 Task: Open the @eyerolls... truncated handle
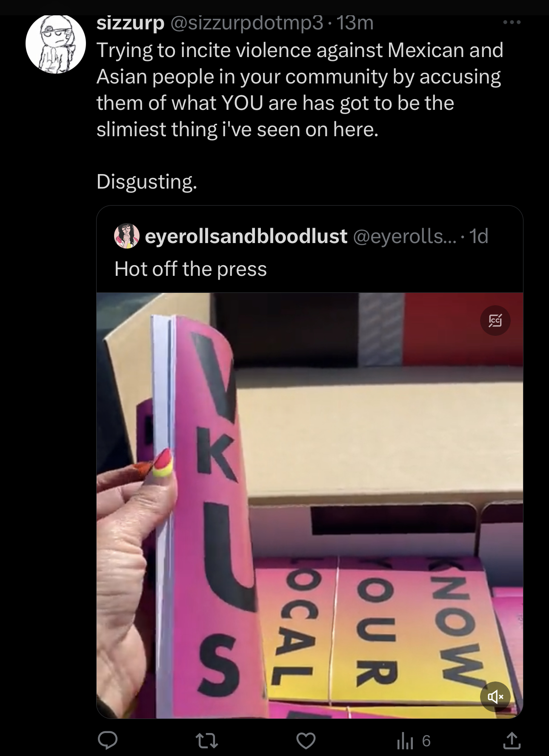404,236
